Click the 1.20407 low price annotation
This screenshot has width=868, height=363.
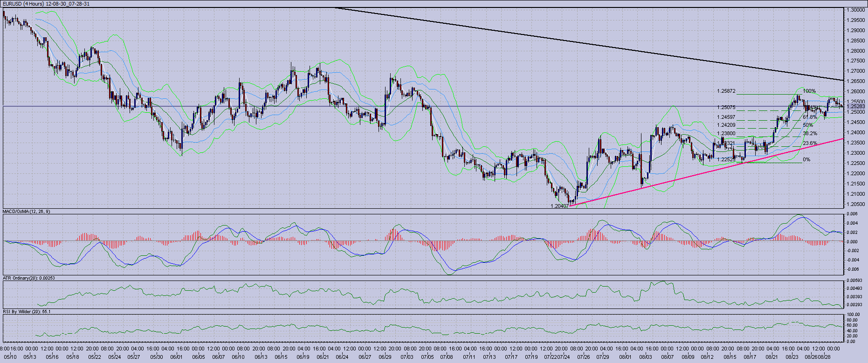pos(559,206)
